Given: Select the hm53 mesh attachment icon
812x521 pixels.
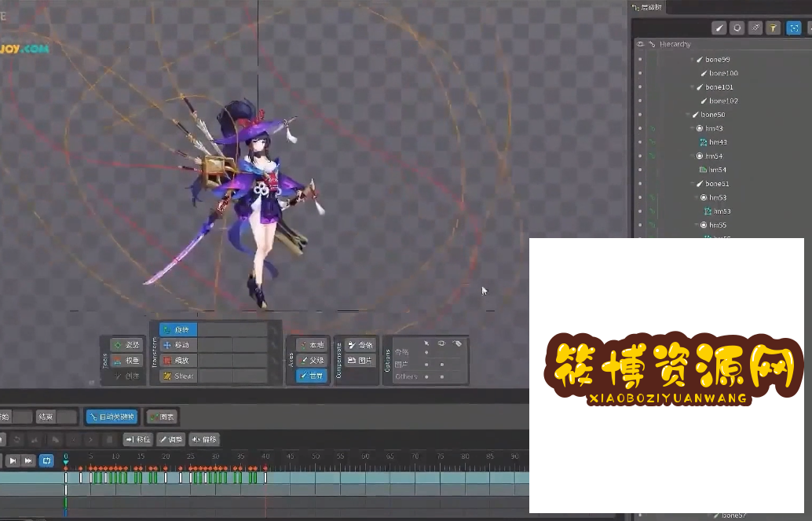Looking at the screenshot, I should click(x=708, y=211).
